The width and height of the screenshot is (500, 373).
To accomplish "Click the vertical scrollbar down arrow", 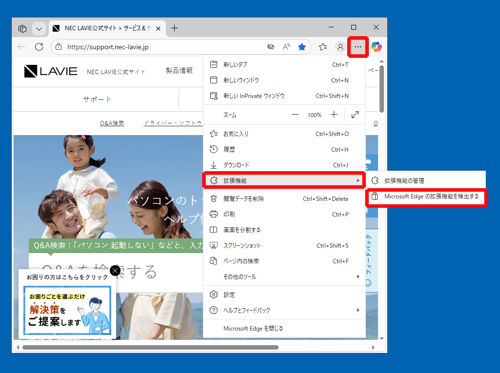I will coord(382,338).
